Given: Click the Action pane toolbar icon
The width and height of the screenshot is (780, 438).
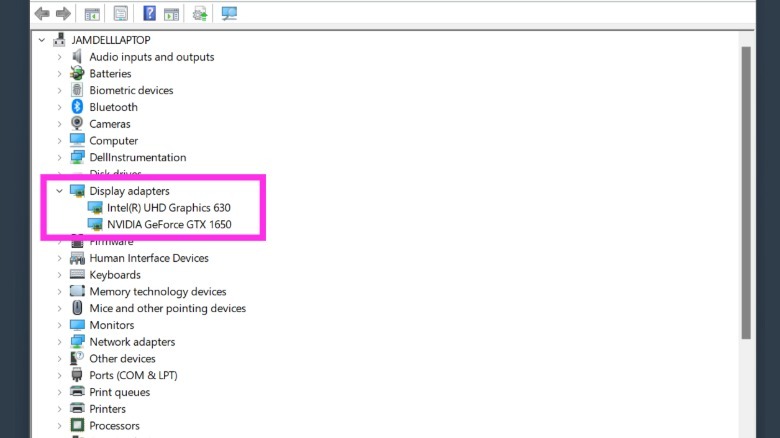Looking at the screenshot, I should coord(172,14).
